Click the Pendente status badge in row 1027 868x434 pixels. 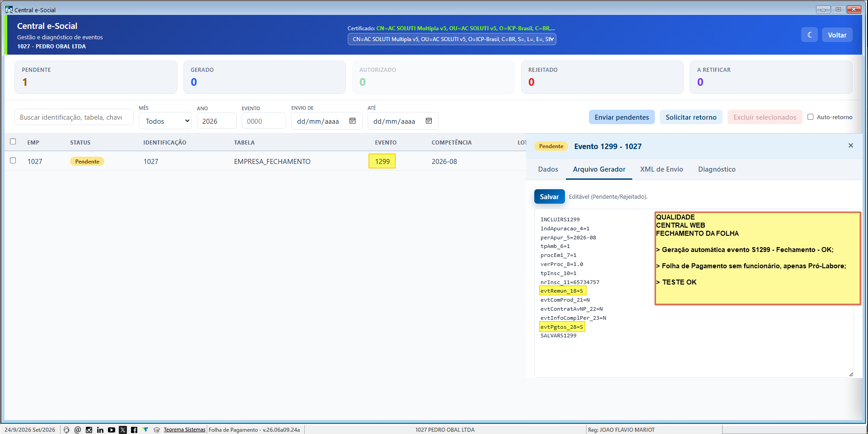coord(87,161)
